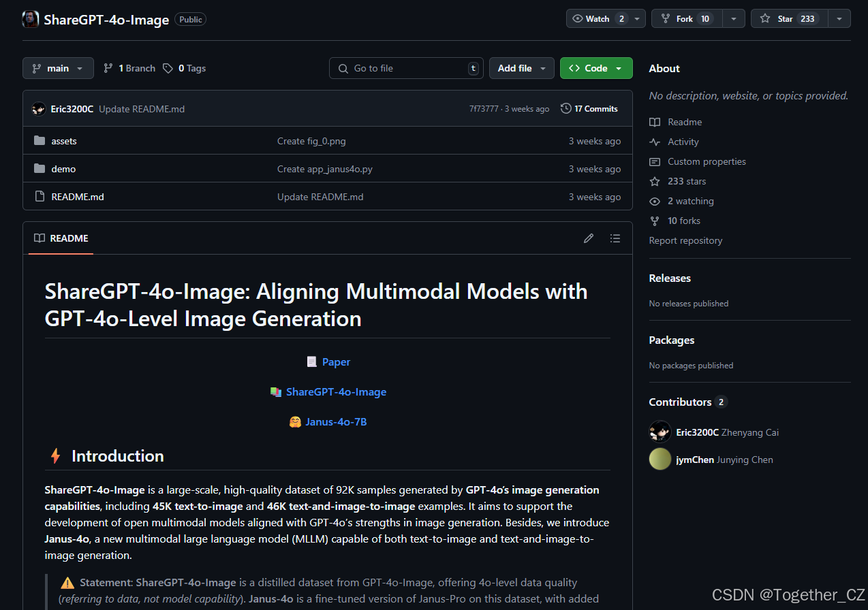View the 1 Branch link
This screenshot has width=868, height=610.
click(x=129, y=68)
